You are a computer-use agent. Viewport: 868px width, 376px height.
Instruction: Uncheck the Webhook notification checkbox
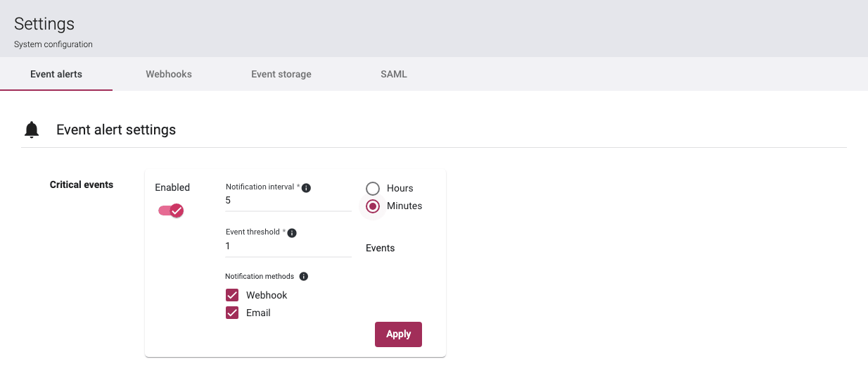point(232,295)
